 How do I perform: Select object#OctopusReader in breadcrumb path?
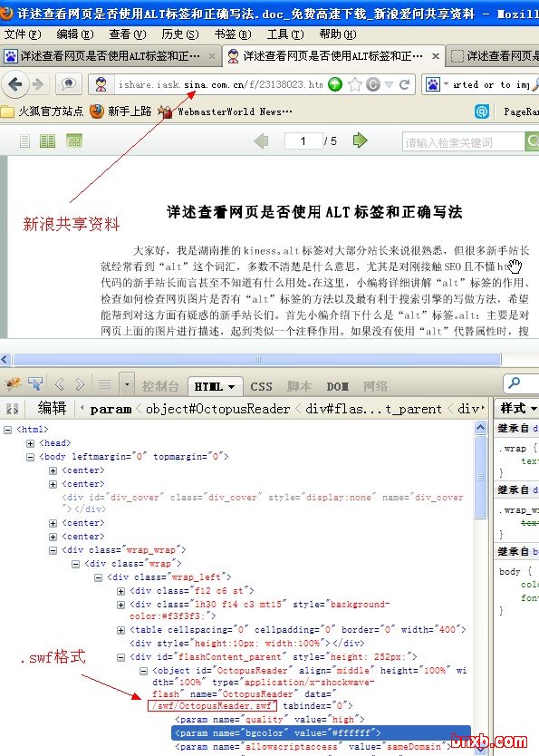point(217,409)
